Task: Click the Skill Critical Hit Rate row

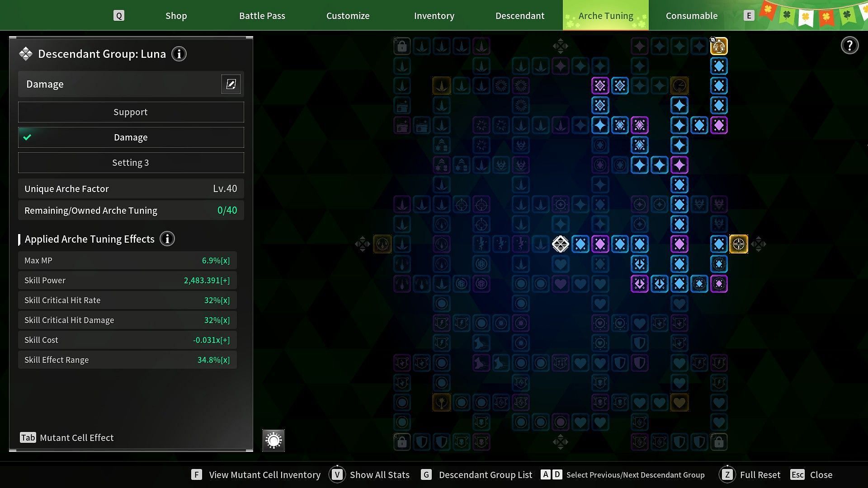Action: (127, 300)
